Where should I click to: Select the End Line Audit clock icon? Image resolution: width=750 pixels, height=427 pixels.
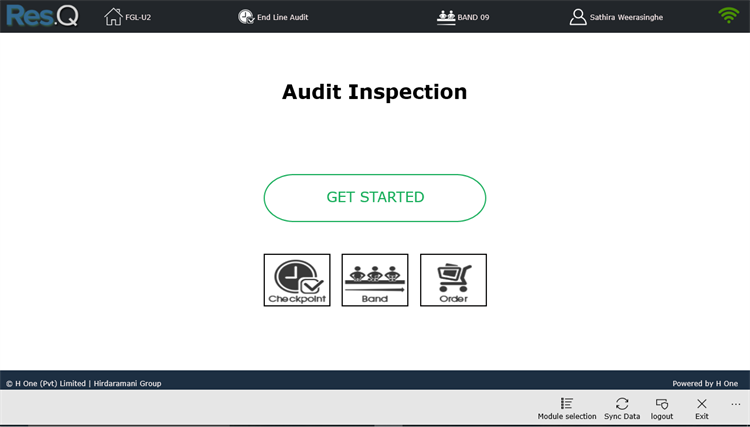click(x=246, y=17)
